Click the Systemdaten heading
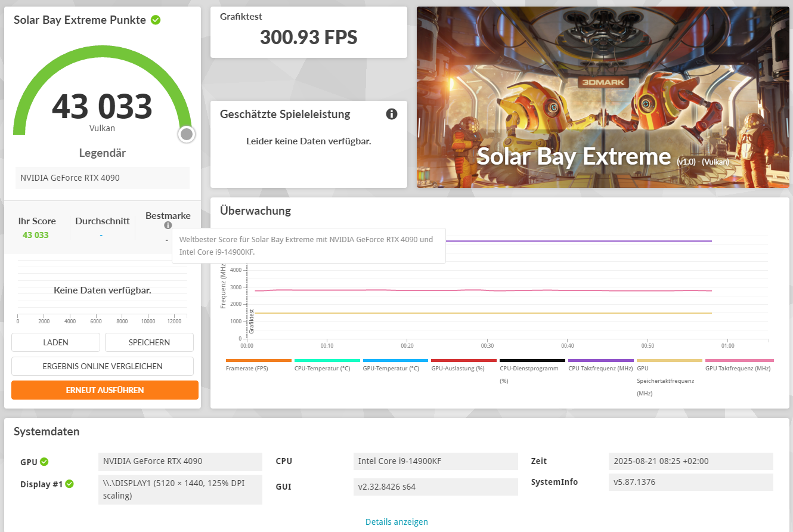 (47, 432)
